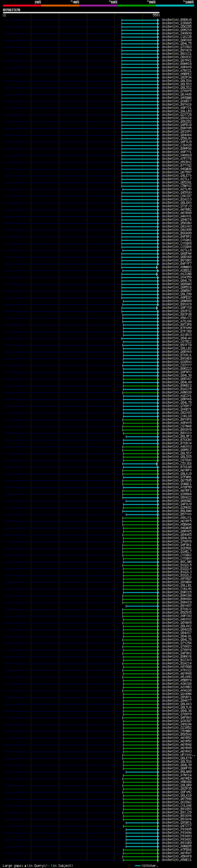This screenshot has width=197, height=868.
Task: Open hit UniRef100_B9T4C8
Action: pyautogui.click(x=177, y=50)
